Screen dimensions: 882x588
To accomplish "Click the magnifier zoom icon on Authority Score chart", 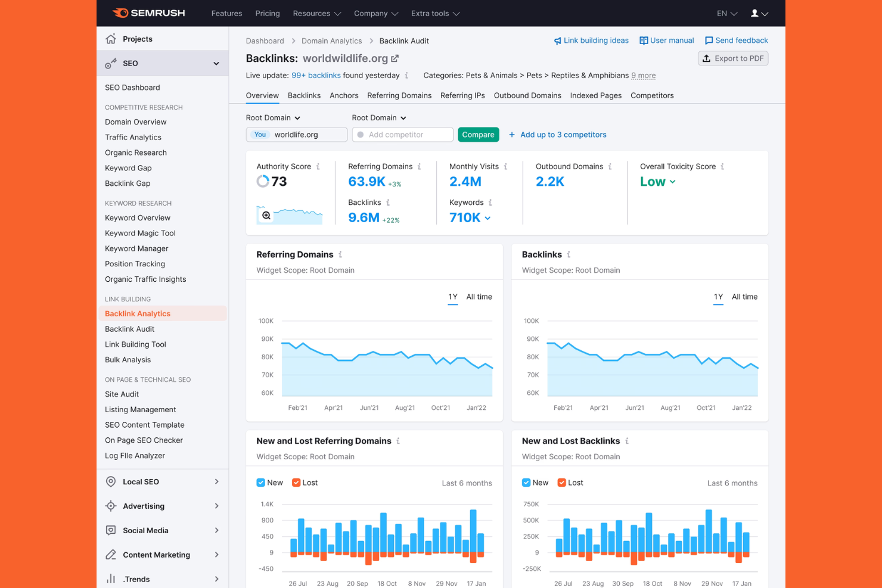I will click(266, 216).
